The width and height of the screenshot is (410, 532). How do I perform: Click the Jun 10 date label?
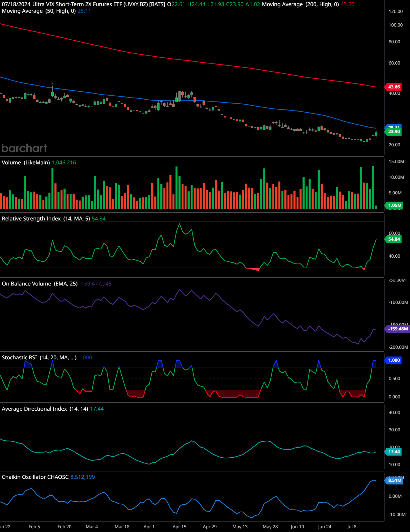click(297, 527)
